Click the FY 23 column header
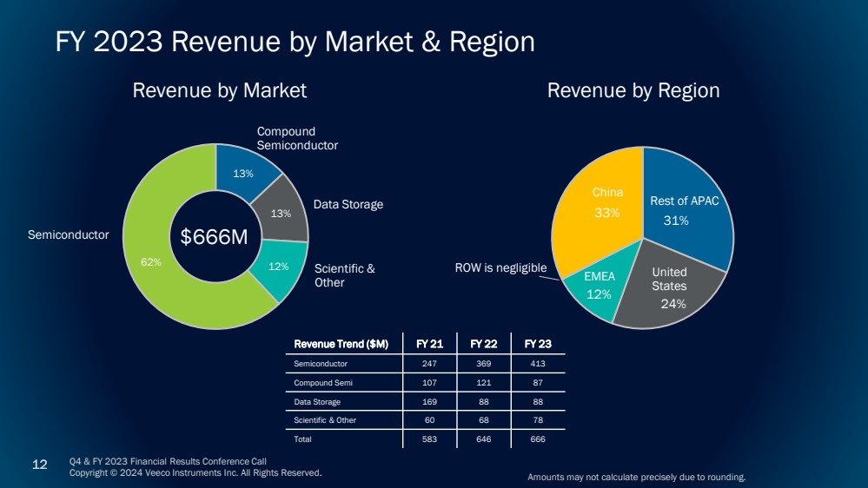The width and height of the screenshot is (868, 488). point(537,343)
